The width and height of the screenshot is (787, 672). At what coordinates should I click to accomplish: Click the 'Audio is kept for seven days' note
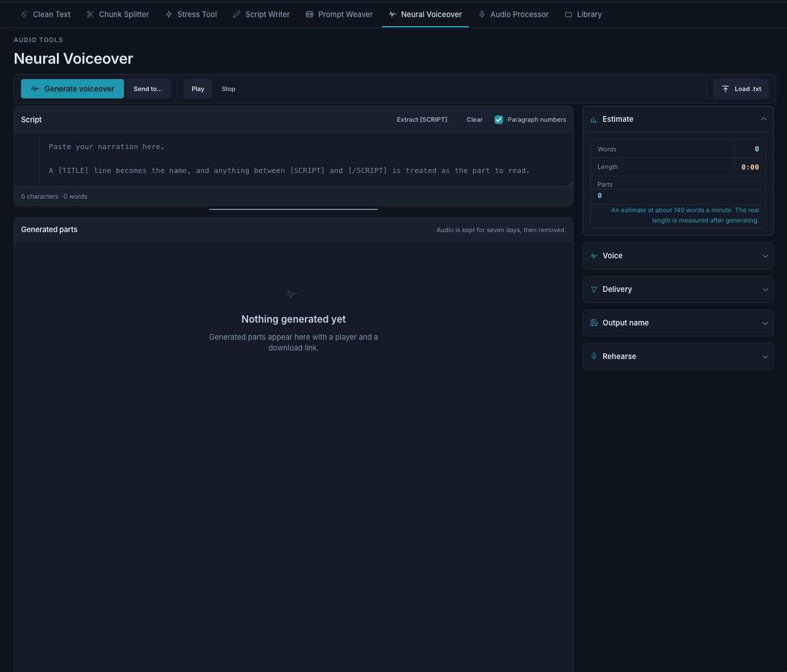pyautogui.click(x=501, y=230)
